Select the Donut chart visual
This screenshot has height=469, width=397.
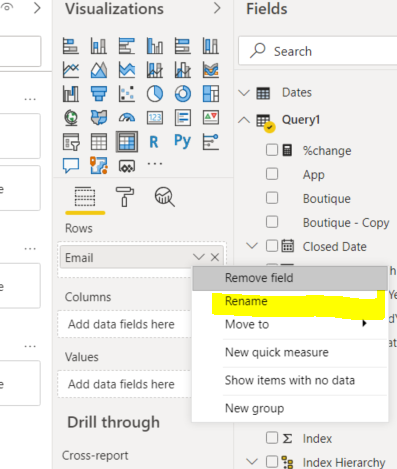pyautogui.click(x=183, y=94)
